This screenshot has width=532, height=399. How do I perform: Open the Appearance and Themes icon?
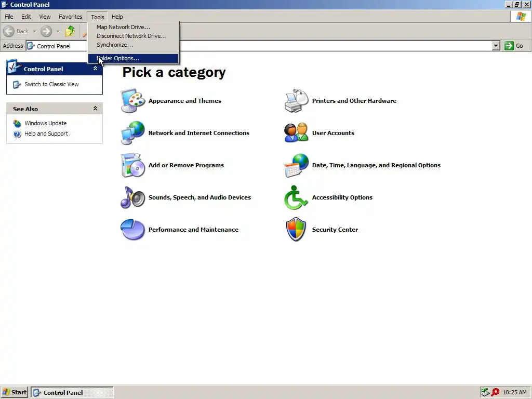pyautogui.click(x=133, y=101)
